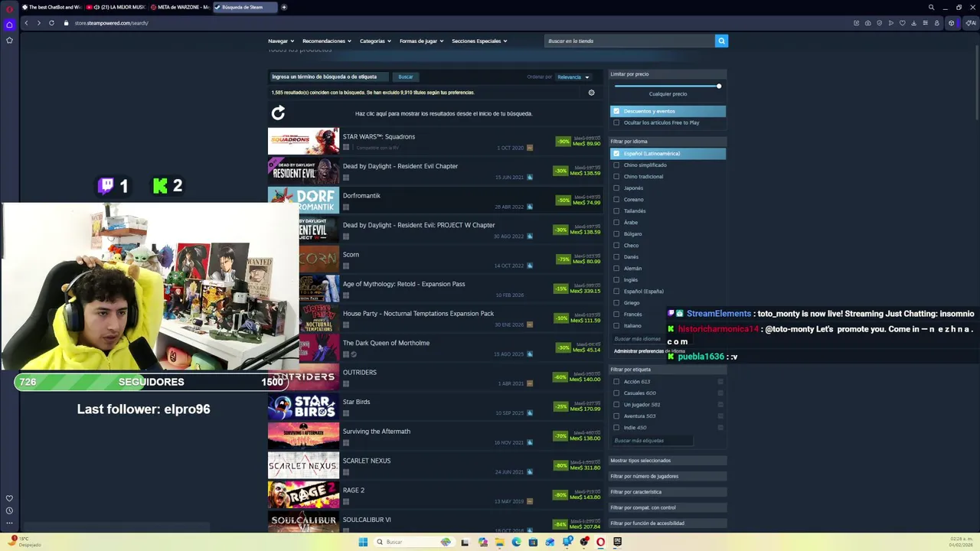Click the Opera menu logo at top-left
980x551 pixels.
9,8
